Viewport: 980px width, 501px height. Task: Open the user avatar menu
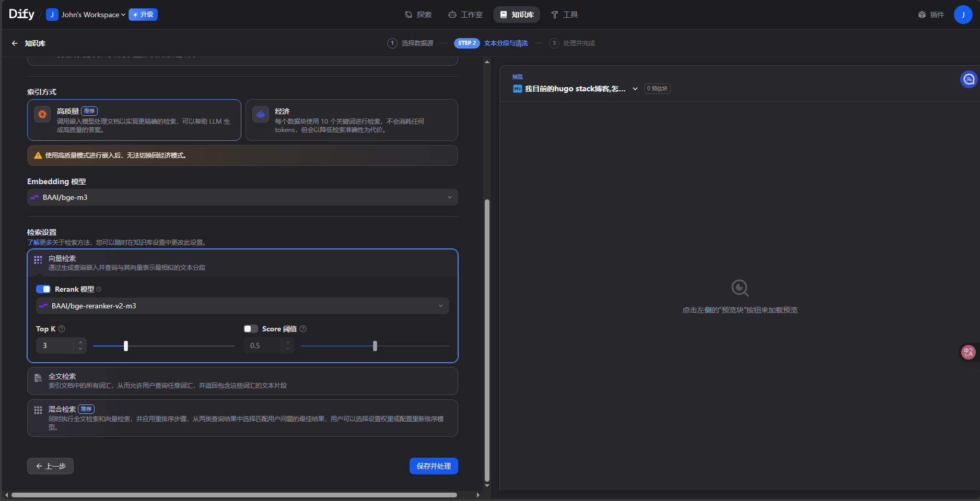coord(962,15)
